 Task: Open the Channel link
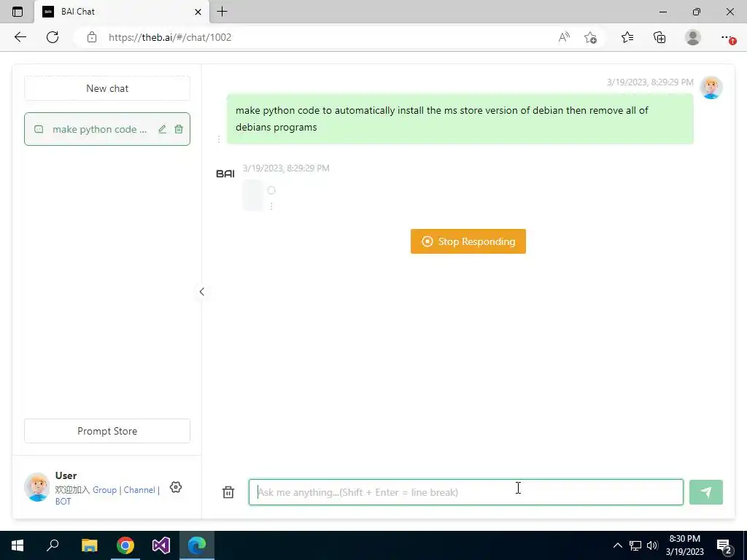click(139, 489)
